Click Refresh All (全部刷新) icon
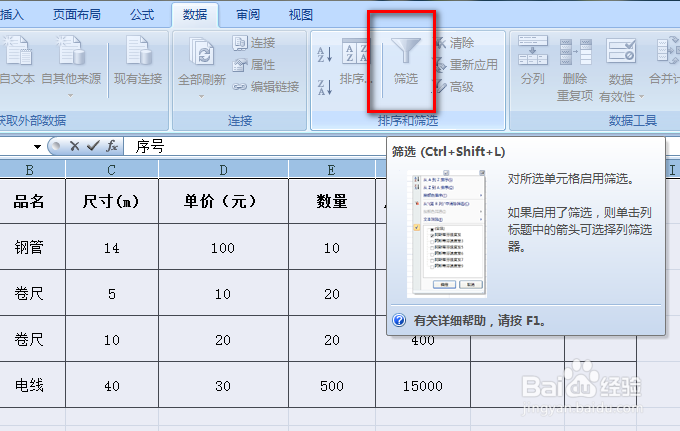Screen dimensions: 680x431 tap(202, 53)
